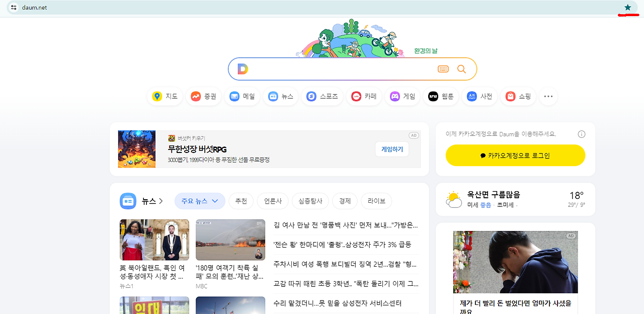Expand the 뉴스 section chevron
The width and height of the screenshot is (644, 314).
coord(160,200)
